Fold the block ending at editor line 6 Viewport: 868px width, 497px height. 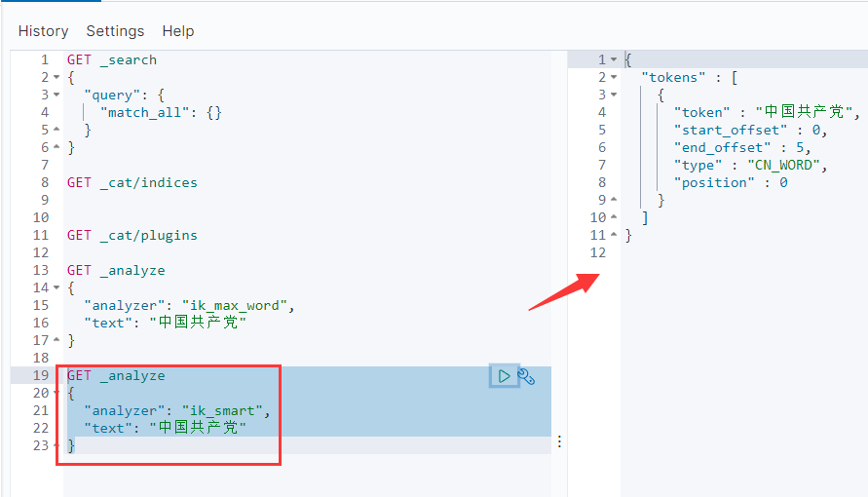(57, 147)
